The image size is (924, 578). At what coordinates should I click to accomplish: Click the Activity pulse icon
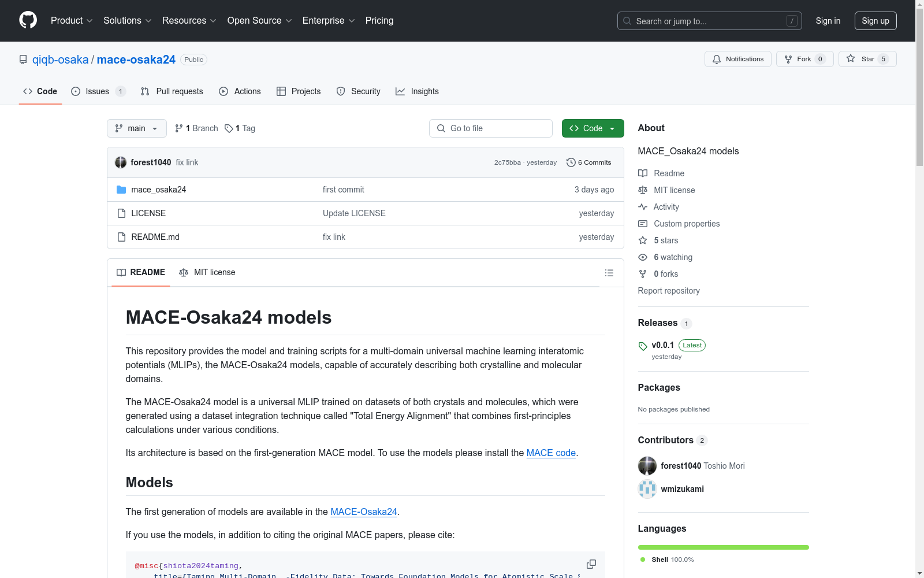(643, 207)
